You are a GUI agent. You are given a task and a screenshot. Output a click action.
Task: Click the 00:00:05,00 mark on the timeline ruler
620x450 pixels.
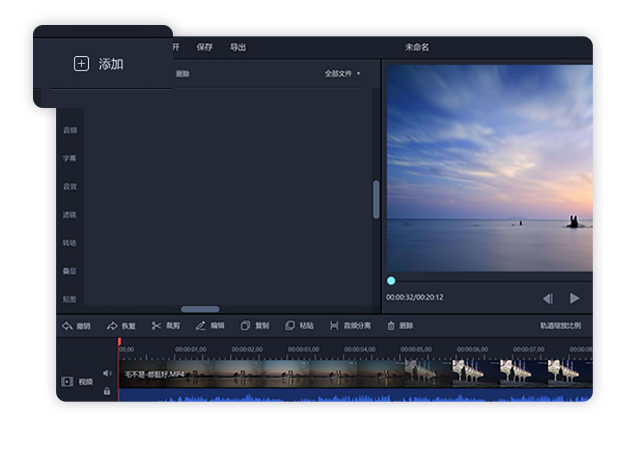pos(416,349)
